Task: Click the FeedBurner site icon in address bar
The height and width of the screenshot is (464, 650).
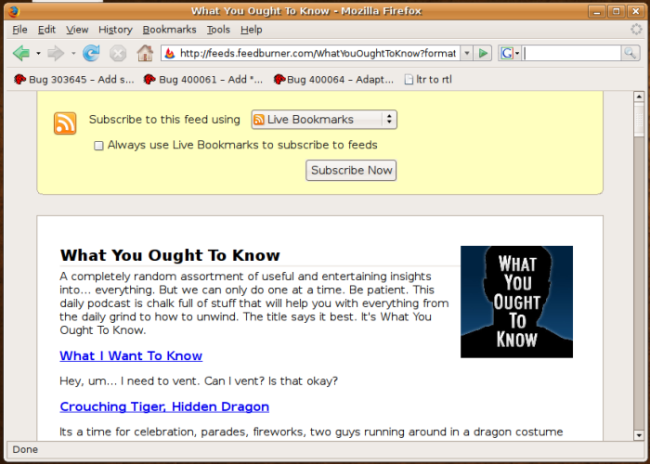Action: 170,53
